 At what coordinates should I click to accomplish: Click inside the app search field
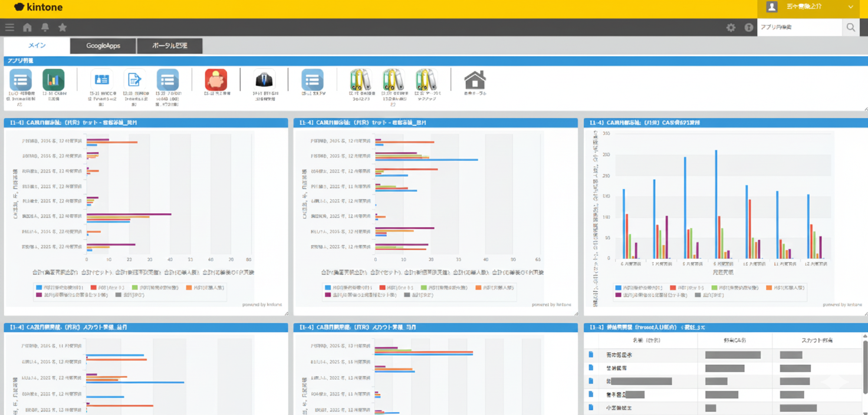pos(798,27)
